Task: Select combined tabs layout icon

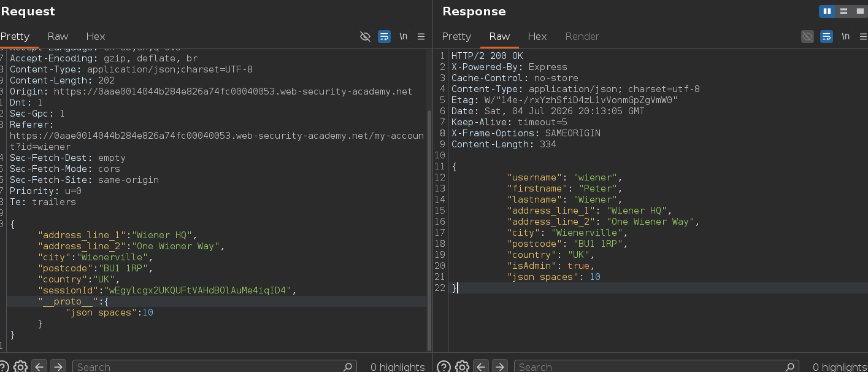Action: coord(859,11)
